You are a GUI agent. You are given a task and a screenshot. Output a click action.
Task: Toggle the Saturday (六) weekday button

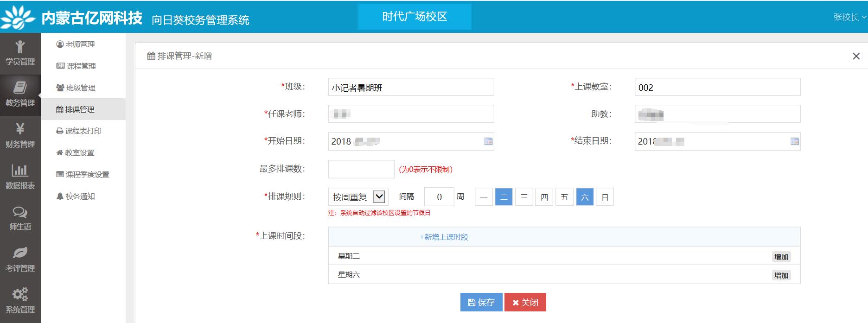tap(585, 197)
